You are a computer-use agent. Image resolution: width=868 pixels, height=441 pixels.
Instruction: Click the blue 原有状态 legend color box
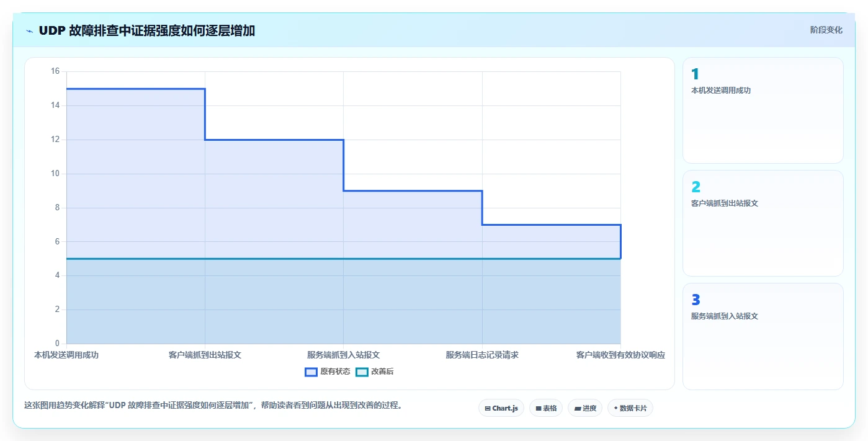pos(311,372)
